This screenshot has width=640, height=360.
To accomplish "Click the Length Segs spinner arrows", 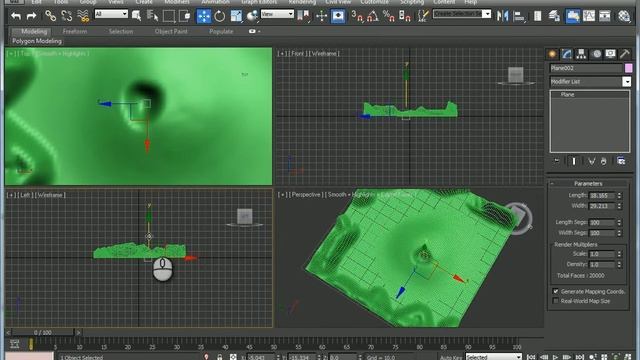I will pyautogui.click(x=620, y=222).
